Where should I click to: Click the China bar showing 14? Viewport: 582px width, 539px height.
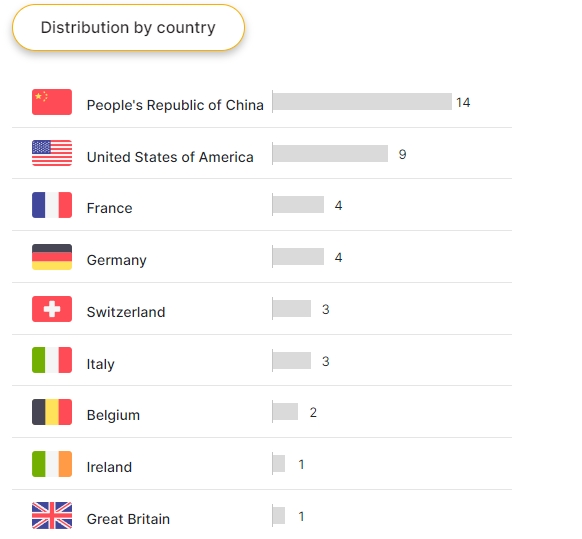click(362, 102)
